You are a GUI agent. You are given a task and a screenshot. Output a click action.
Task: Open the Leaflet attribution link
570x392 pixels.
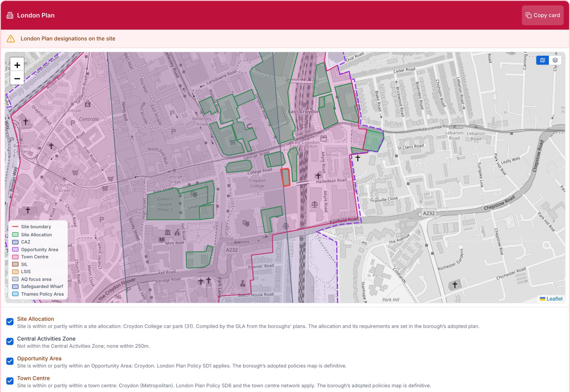point(554,299)
